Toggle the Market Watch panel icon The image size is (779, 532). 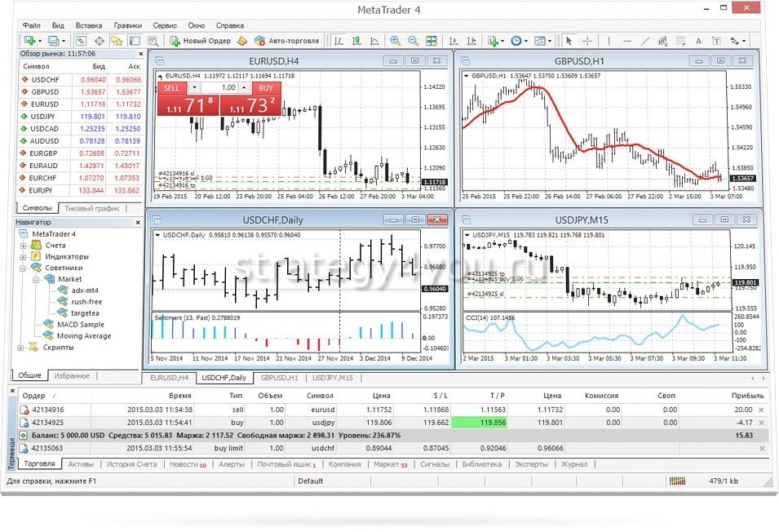click(x=82, y=41)
